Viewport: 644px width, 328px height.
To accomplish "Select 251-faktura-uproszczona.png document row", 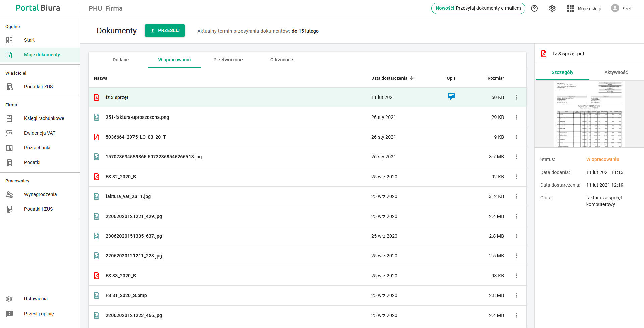I will [x=137, y=117].
